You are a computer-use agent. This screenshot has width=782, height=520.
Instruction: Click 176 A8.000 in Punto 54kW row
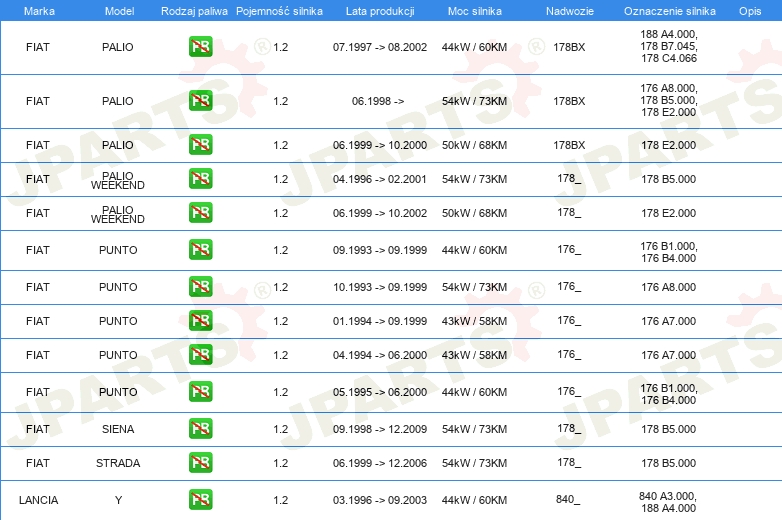[x=669, y=287]
